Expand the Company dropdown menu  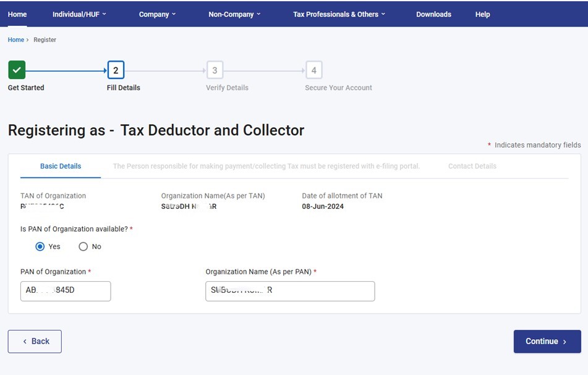coord(157,14)
